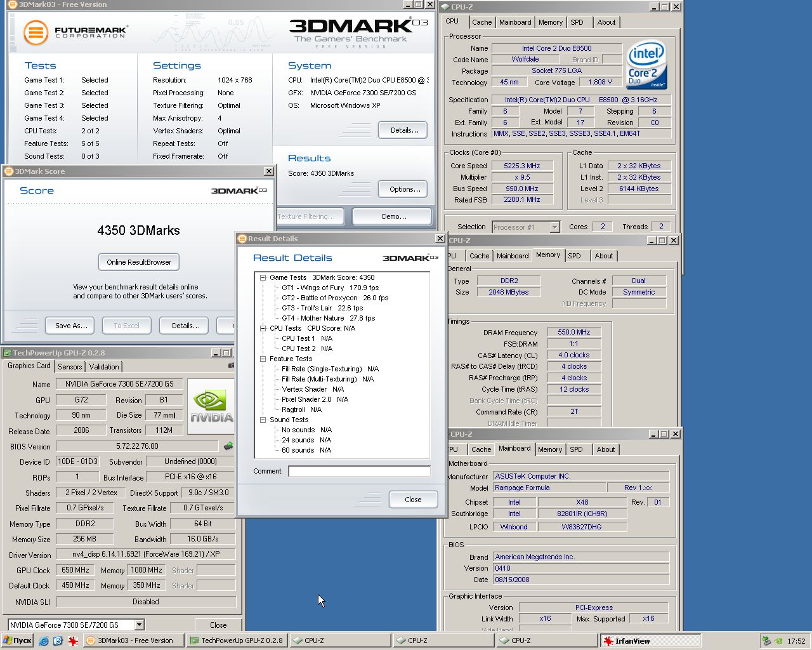This screenshot has height=650, width=812.
Task: Click the 4350 3DMarks score text
Action: pyautogui.click(x=138, y=230)
